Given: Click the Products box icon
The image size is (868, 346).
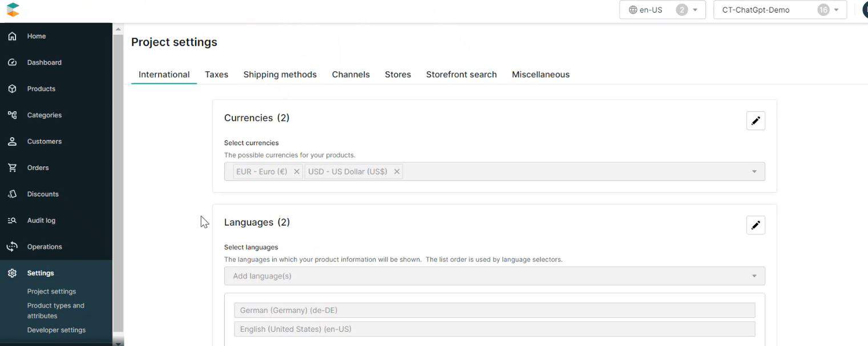Looking at the screenshot, I should [x=12, y=88].
